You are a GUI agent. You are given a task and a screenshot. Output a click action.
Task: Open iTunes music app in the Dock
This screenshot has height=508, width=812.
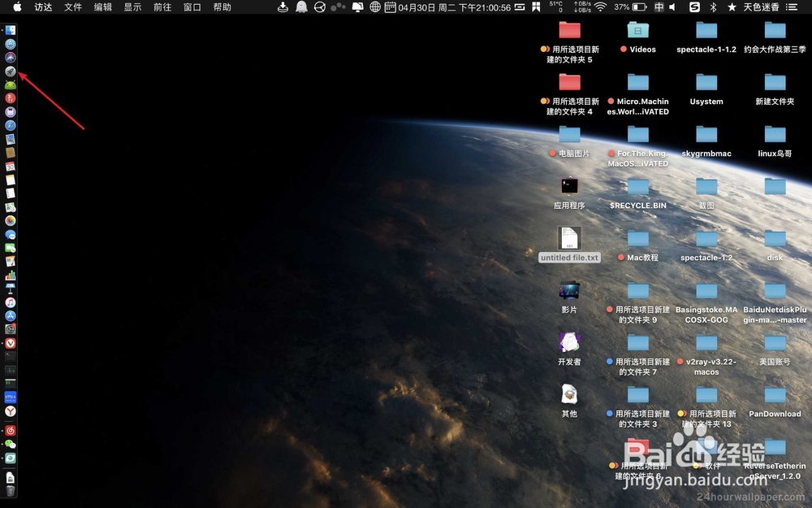(11, 302)
